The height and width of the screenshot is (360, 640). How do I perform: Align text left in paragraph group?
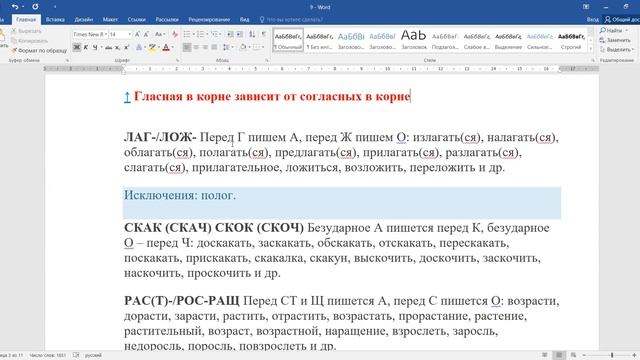pyautogui.click(x=187, y=47)
